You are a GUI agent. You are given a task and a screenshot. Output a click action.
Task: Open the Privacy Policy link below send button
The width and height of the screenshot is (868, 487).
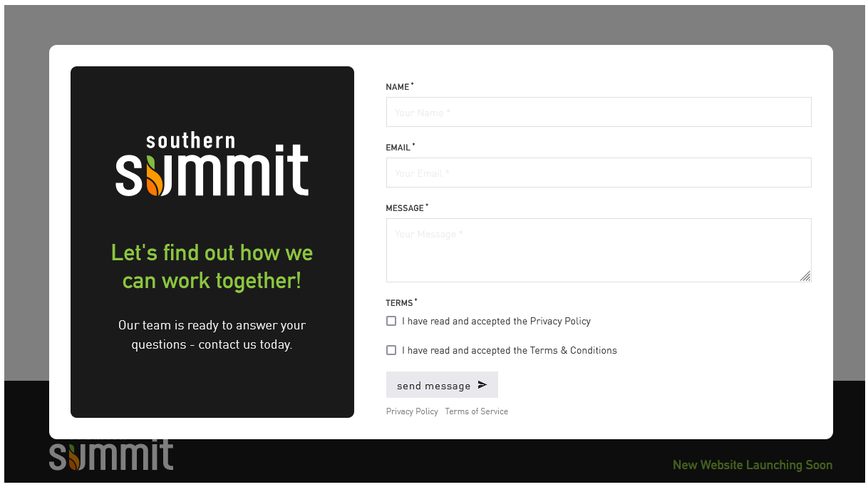pos(412,411)
